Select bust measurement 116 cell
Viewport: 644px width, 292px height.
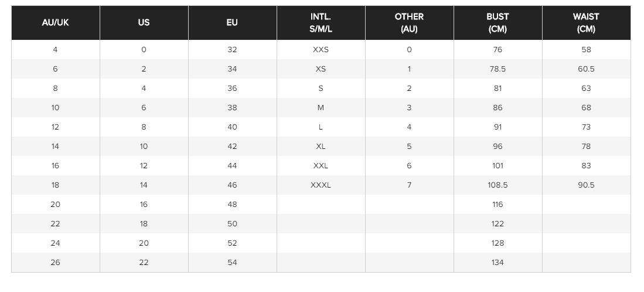pyautogui.click(x=498, y=205)
